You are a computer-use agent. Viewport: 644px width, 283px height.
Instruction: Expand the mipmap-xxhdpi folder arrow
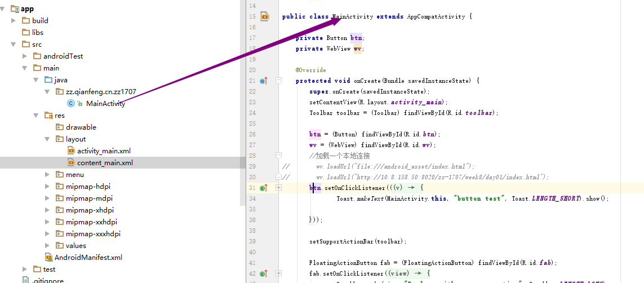48,222
